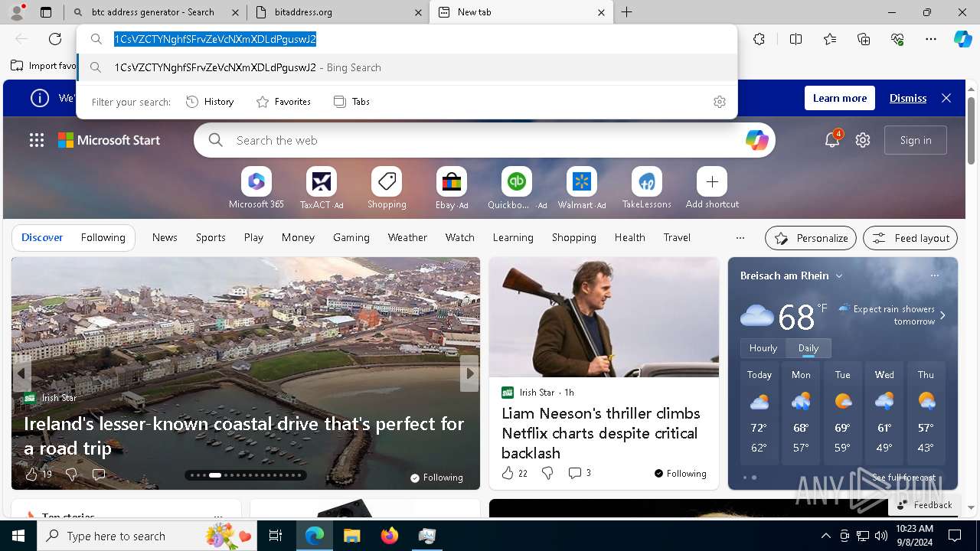
Task: Select Following feed tab
Action: coord(103,238)
